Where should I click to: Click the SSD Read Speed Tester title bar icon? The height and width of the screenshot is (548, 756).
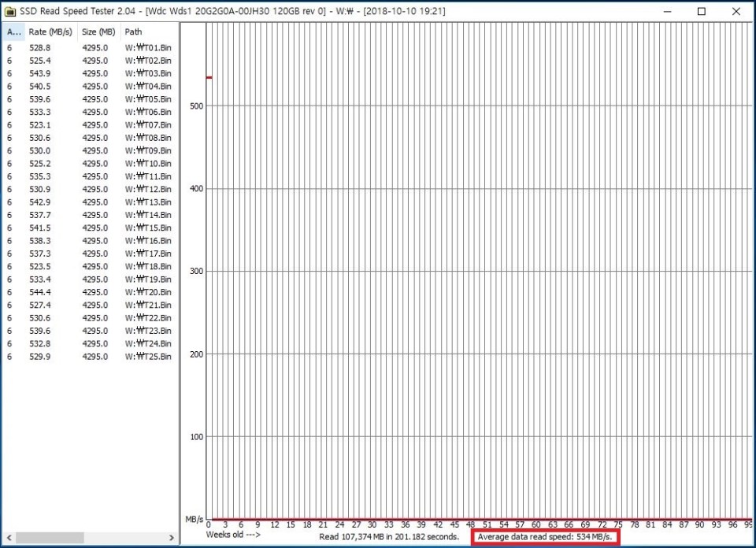coord(9,11)
